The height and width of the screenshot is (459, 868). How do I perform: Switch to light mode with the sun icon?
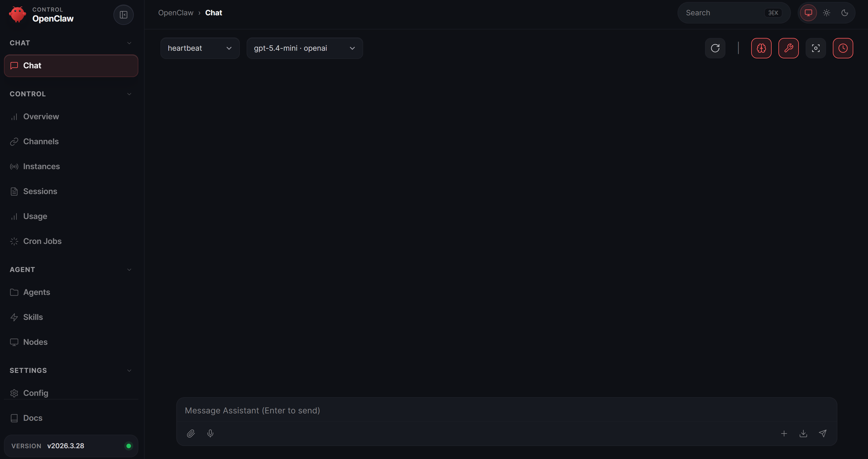(827, 13)
